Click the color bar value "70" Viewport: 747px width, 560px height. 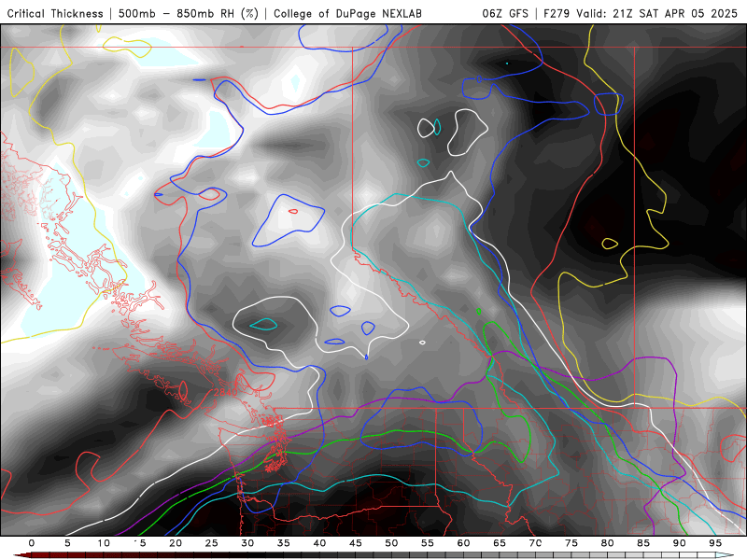click(535, 543)
